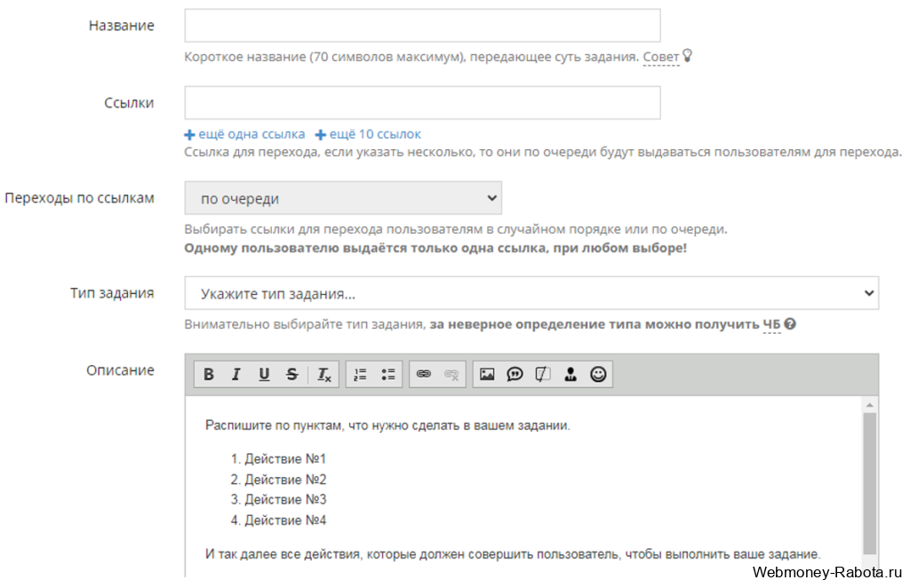Viewport: 910px width, 588px height.
Task: Open the 'Укажите тип задания...' dropdown
Action: coord(531,293)
